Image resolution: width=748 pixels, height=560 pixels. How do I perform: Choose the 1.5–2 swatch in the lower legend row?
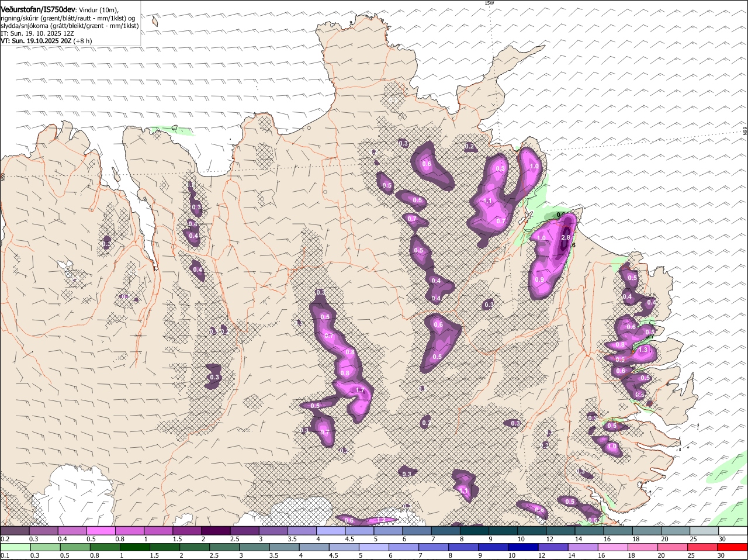pos(164,548)
